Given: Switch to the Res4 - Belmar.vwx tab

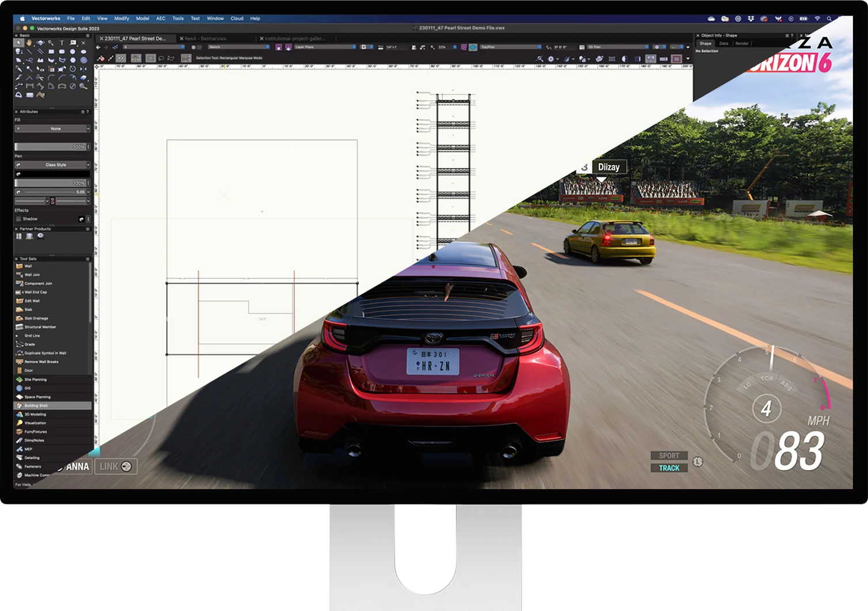Looking at the screenshot, I should tap(205, 39).
